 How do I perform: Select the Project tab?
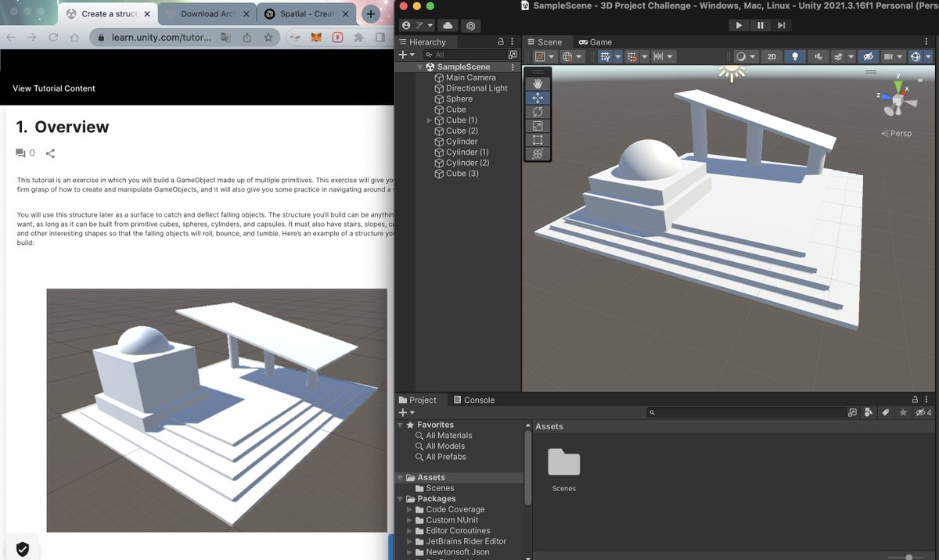(418, 400)
